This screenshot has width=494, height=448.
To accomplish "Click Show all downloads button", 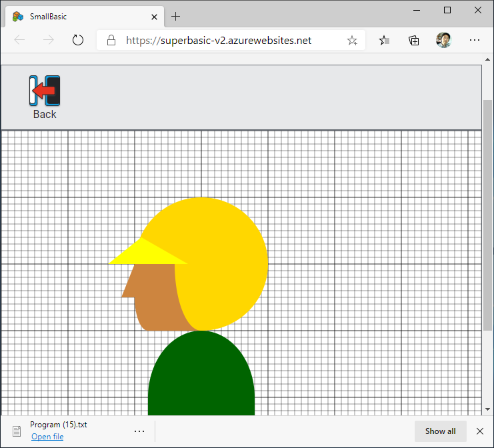I will pos(441,431).
